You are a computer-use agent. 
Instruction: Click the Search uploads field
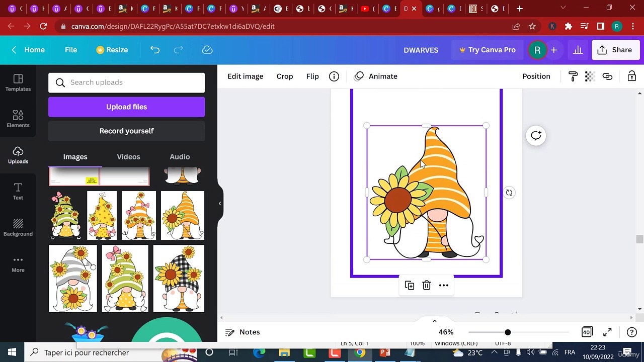pos(127,82)
